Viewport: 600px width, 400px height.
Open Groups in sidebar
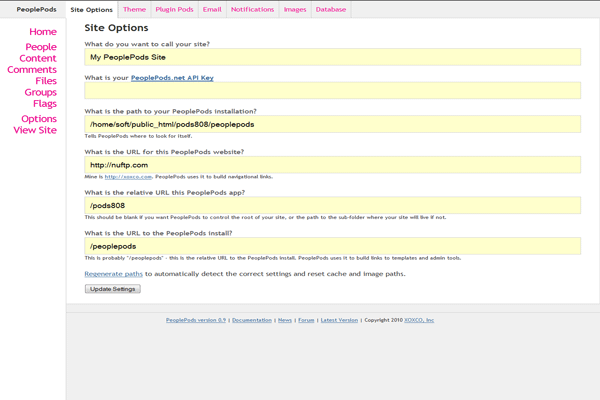coord(40,92)
